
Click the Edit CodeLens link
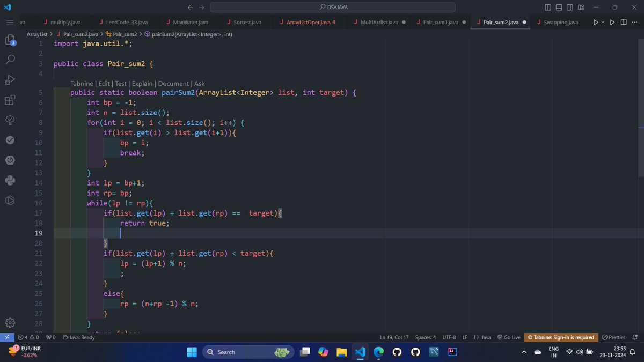click(104, 84)
